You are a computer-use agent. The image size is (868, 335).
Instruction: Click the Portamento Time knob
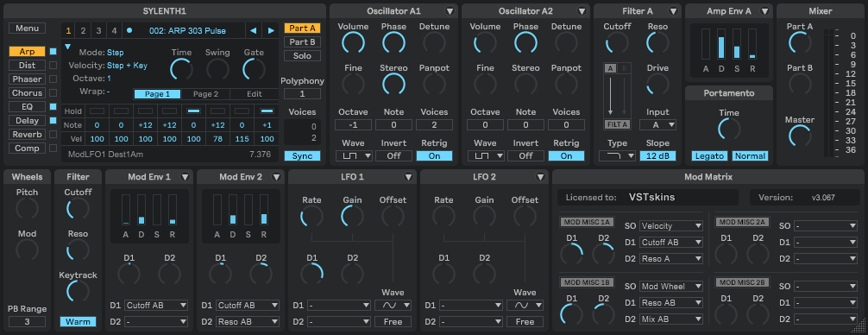pos(729,129)
